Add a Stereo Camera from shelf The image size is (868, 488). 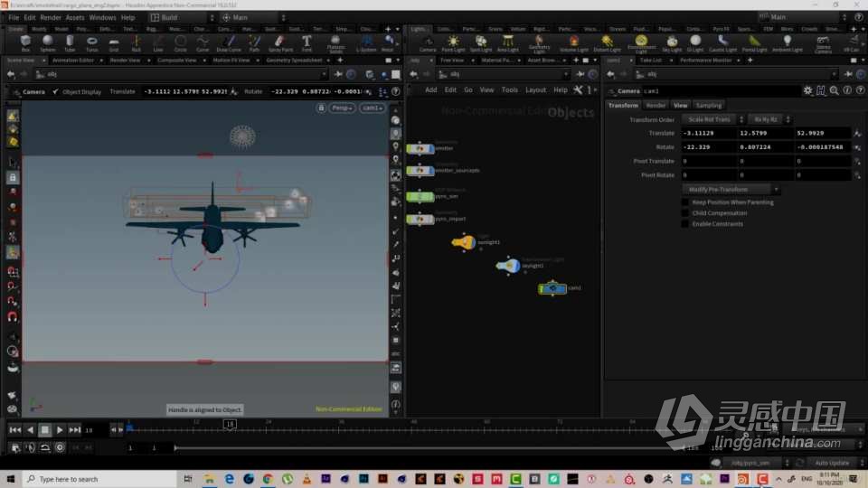(823, 43)
